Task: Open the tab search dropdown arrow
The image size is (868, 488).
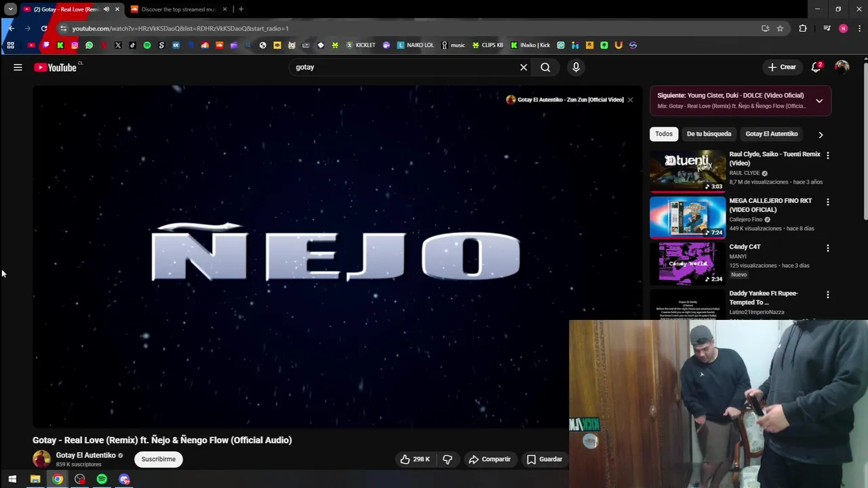Action: 10,9
